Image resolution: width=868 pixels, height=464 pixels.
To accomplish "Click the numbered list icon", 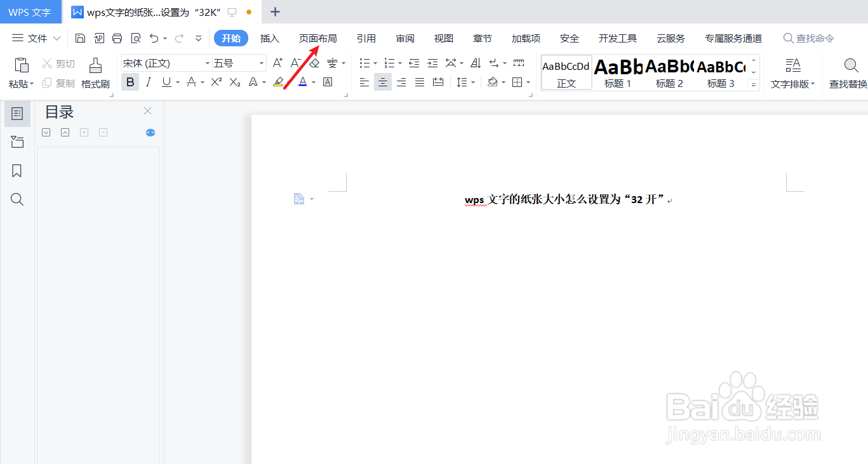I will 390,63.
